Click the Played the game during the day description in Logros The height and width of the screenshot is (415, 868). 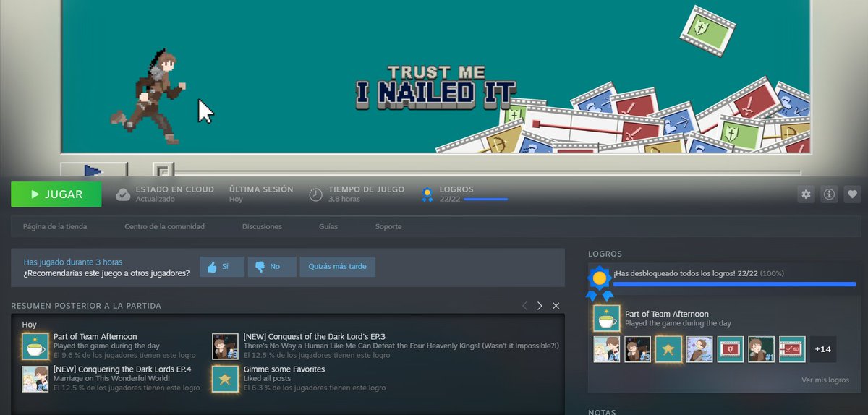[678, 324]
